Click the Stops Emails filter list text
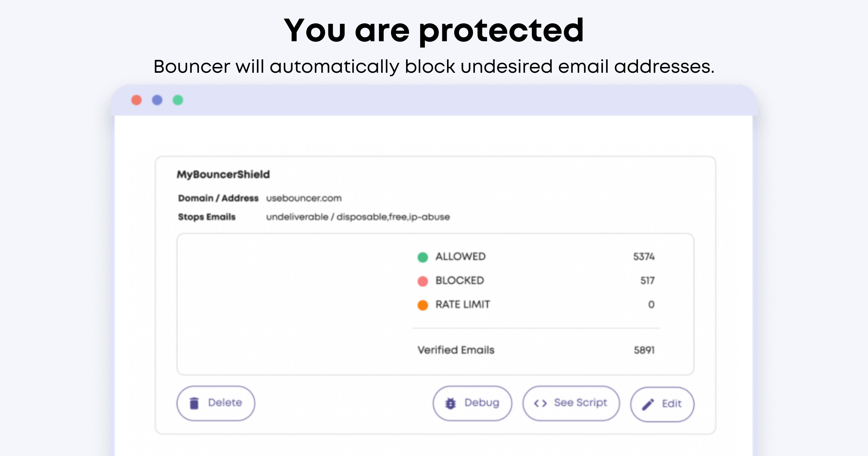 pyautogui.click(x=358, y=217)
